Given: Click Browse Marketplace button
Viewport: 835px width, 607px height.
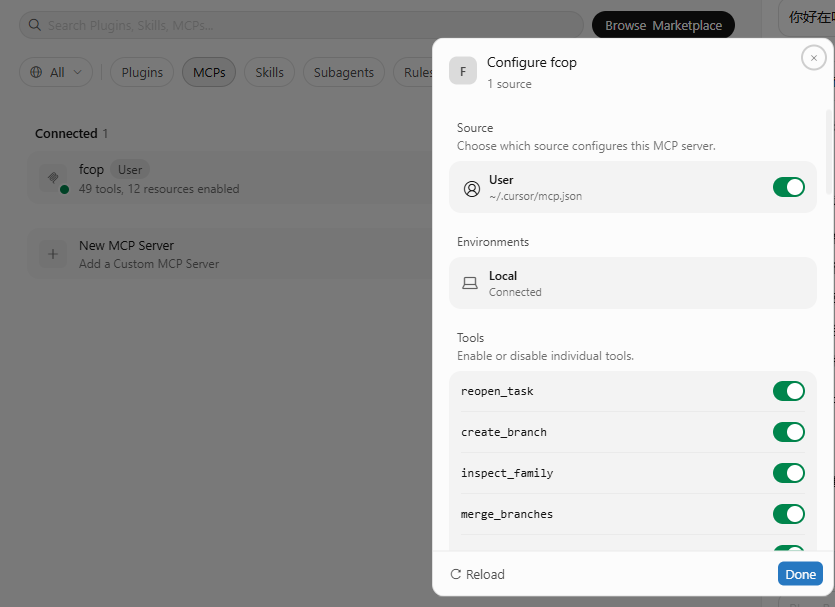Looking at the screenshot, I should point(663,26).
